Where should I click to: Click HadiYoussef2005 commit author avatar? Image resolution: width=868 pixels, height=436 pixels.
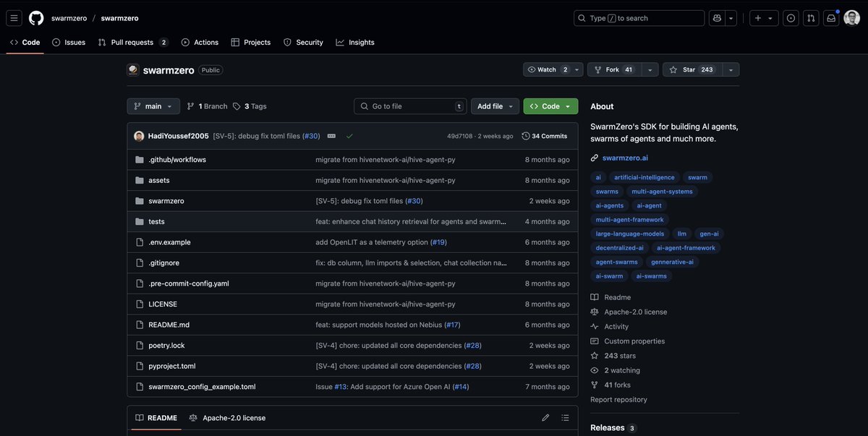139,136
